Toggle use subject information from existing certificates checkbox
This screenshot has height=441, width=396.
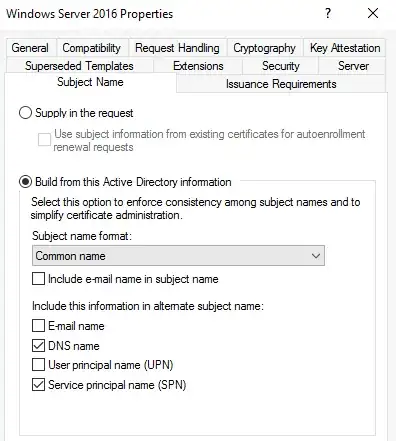point(44,140)
